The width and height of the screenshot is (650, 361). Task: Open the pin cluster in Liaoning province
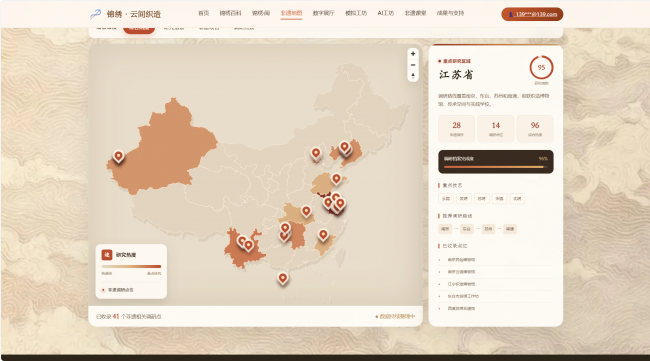(345, 148)
